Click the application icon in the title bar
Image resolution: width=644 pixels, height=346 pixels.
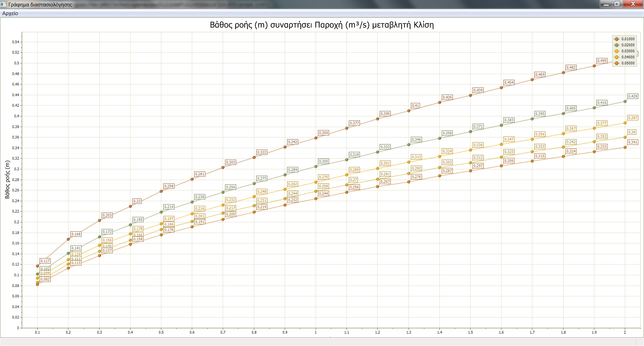3,4
